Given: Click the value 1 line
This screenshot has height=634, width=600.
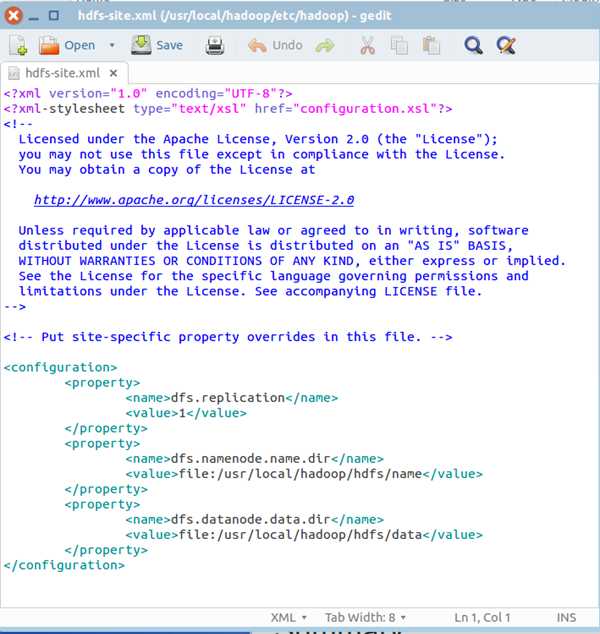Looking at the screenshot, I should click(x=186, y=413).
